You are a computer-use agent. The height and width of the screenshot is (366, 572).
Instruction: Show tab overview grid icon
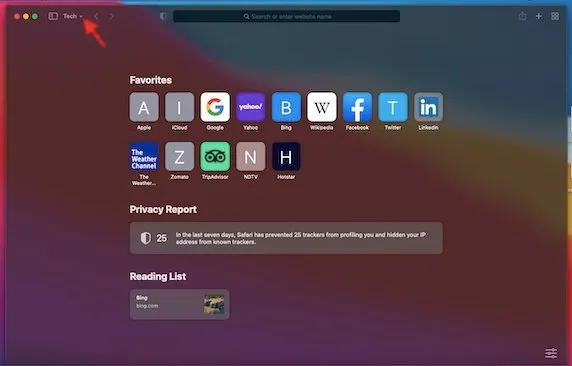(x=555, y=16)
